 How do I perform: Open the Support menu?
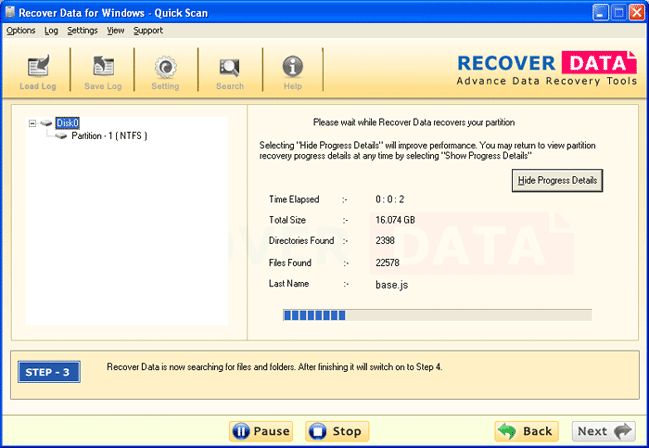148,31
